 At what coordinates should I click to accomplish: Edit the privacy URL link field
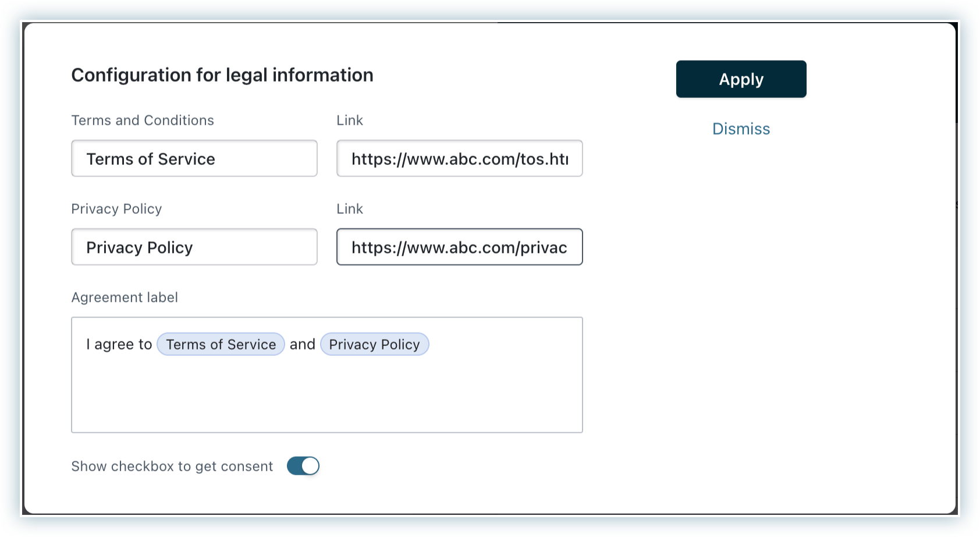[459, 247]
